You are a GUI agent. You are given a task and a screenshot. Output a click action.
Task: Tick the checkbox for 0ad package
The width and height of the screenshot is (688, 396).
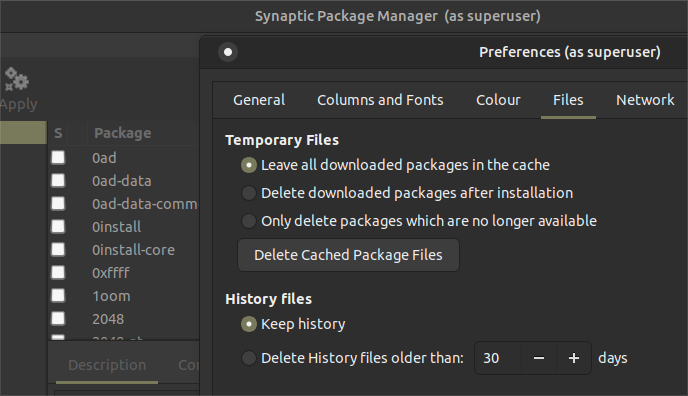(58, 157)
